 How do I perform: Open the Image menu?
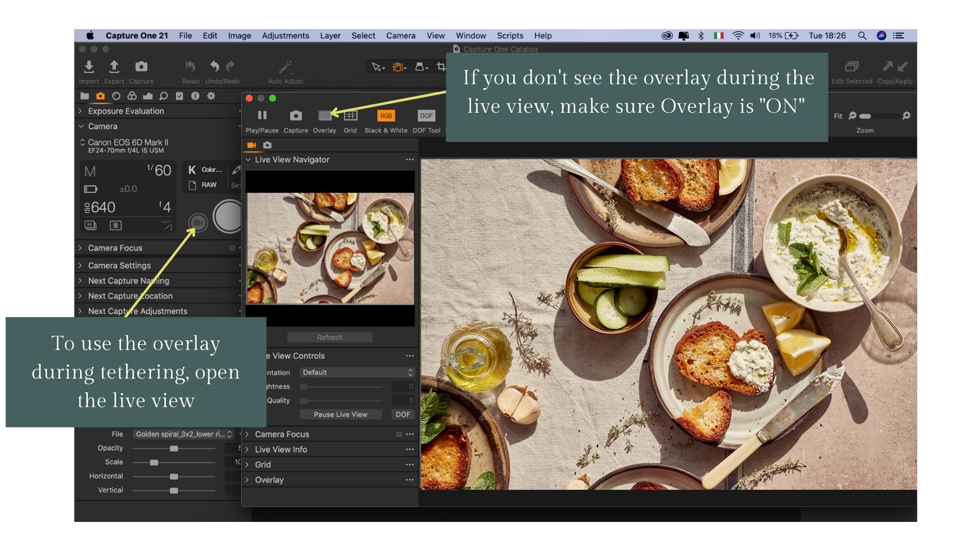pos(239,36)
